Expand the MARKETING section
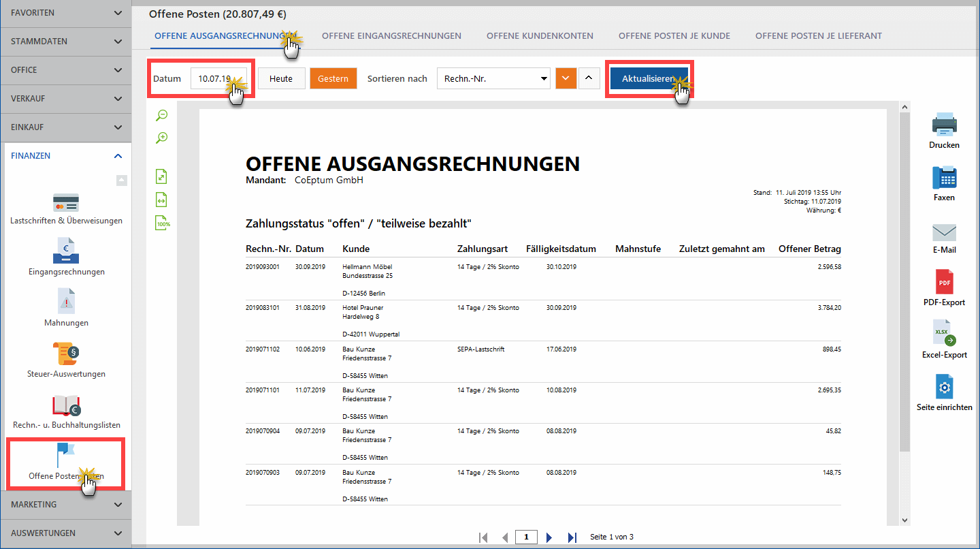The width and height of the screenshot is (980, 549). pos(66,505)
